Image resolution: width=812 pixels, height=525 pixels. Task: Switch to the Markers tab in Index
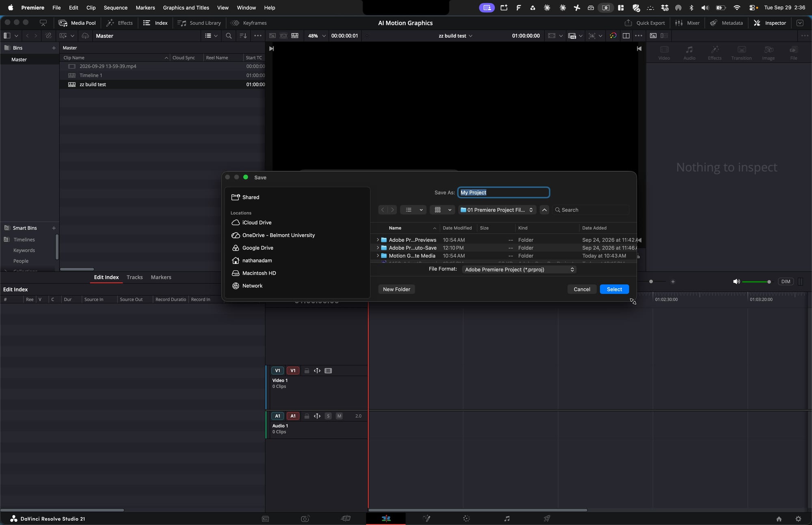[x=161, y=277]
